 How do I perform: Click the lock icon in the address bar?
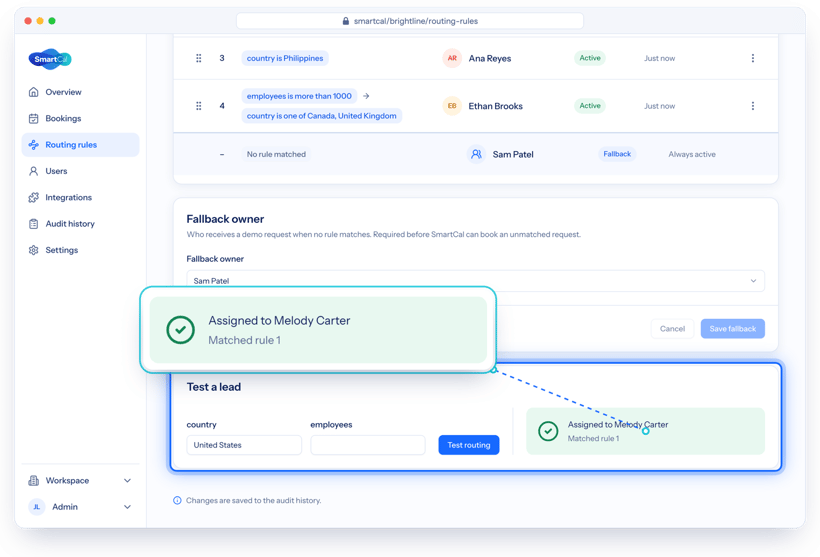click(346, 21)
